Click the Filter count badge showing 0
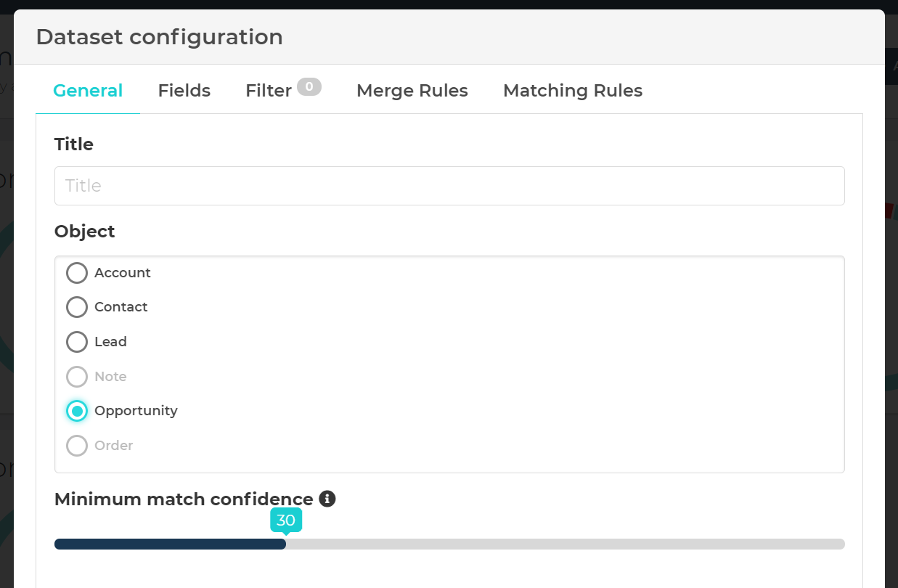 point(309,87)
